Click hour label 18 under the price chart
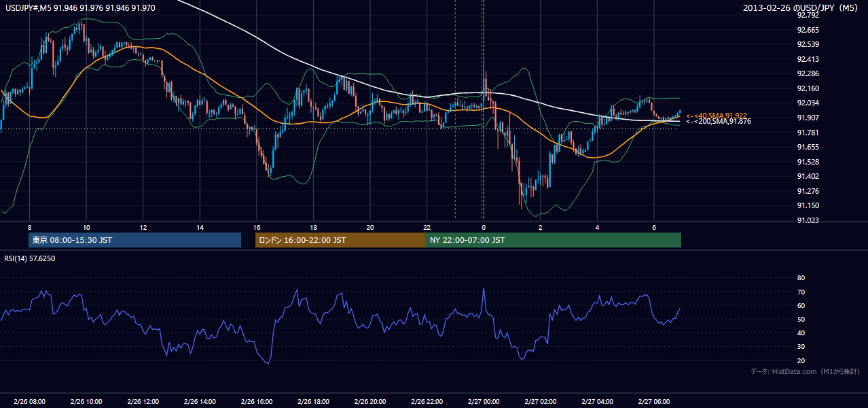This screenshot has width=868, height=408. click(x=313, y=227)
